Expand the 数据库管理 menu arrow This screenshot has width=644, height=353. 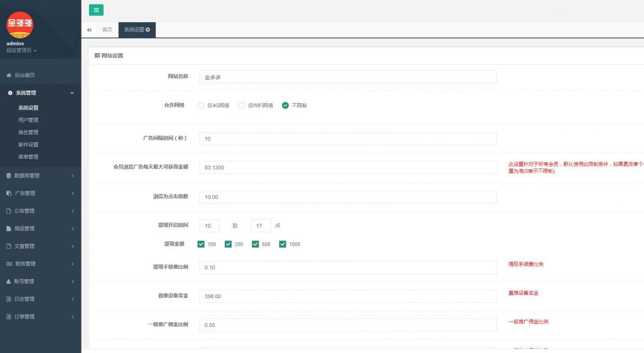73,176
